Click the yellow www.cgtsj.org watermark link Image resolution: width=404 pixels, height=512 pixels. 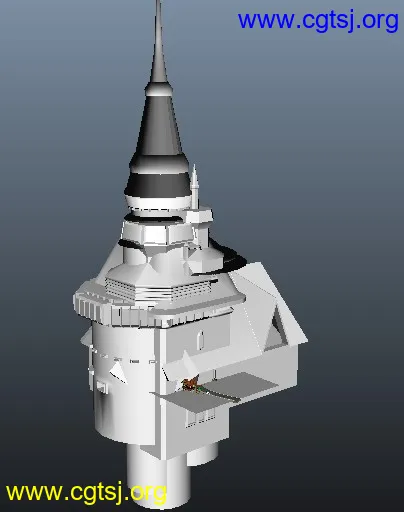86,493
